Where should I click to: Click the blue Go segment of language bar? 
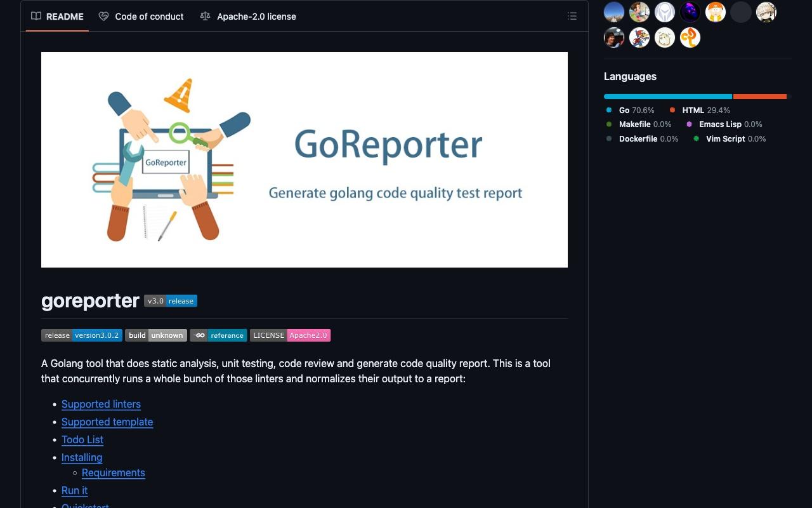click(668, 97)
